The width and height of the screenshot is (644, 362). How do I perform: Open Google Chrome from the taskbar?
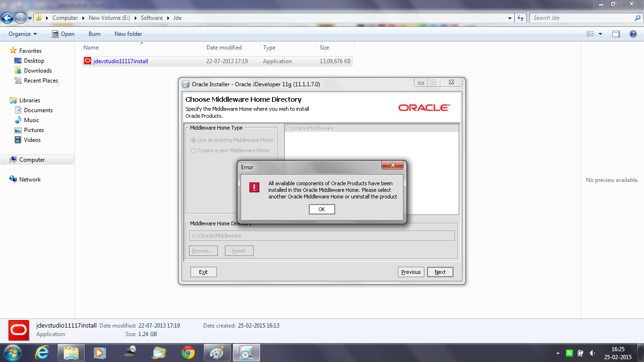pos(188,353)
